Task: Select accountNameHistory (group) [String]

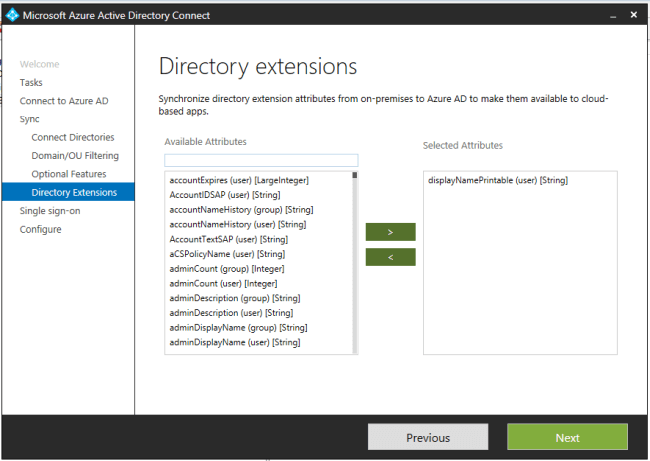Action: click(x=241, y=209)
